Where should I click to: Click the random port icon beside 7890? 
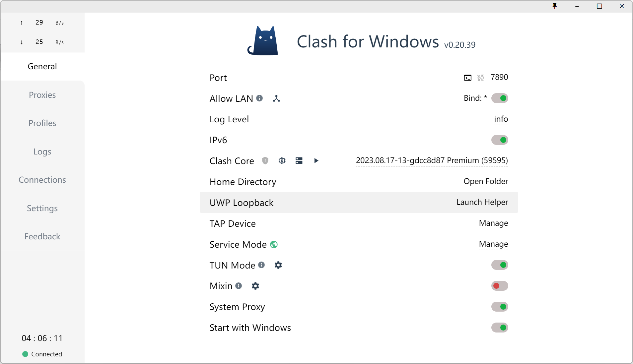click(x=480, y=78)
